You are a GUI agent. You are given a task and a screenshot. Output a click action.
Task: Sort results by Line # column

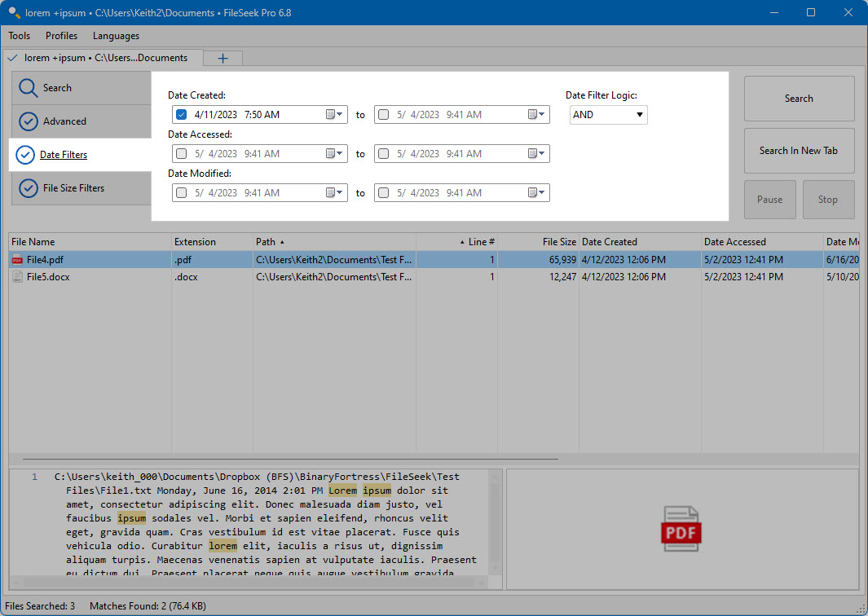[456, 242]
